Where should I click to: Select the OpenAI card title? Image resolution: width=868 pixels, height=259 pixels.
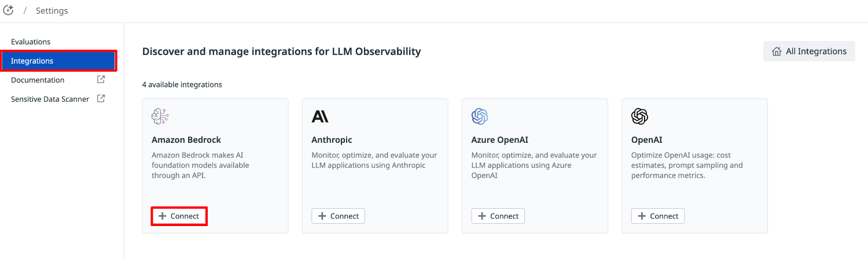coord(646,140)
